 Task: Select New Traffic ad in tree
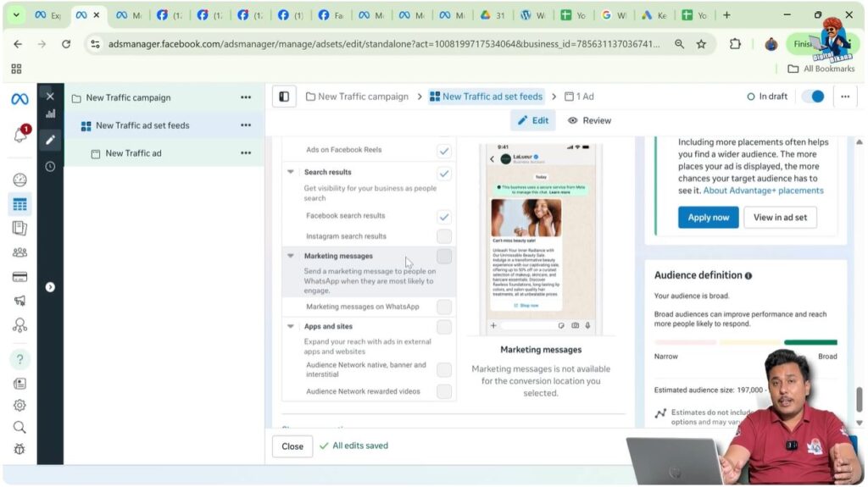[133, 153]
